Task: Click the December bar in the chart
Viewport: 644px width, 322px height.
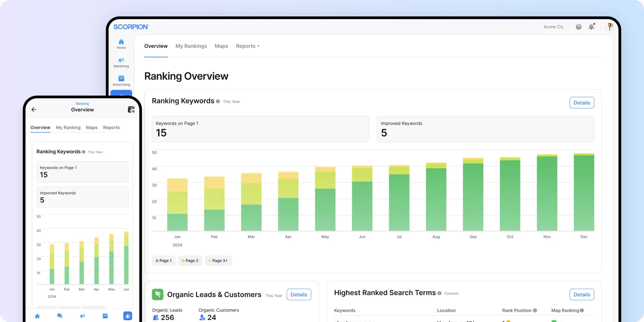Action: tap(584, 193)
